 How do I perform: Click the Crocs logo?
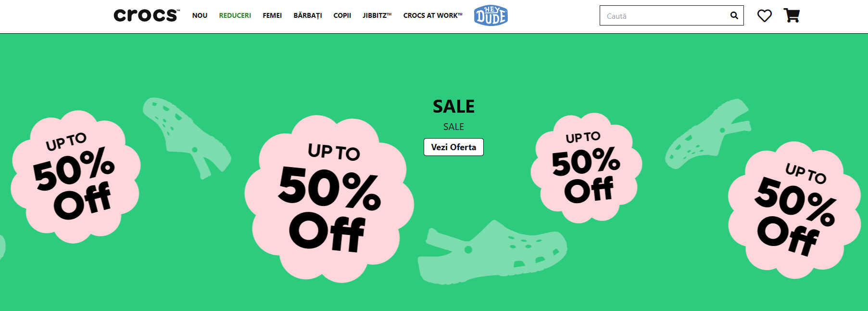[147, 15]
